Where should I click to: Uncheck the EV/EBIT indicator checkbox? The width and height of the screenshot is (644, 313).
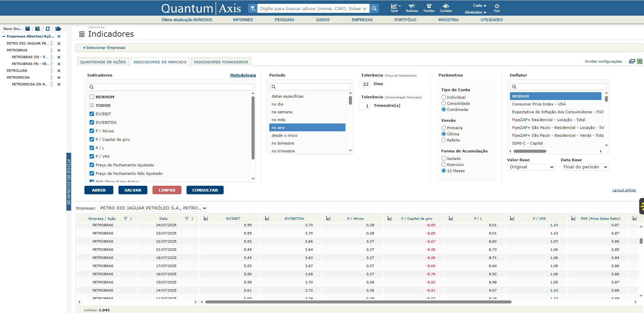coord(92,114)
